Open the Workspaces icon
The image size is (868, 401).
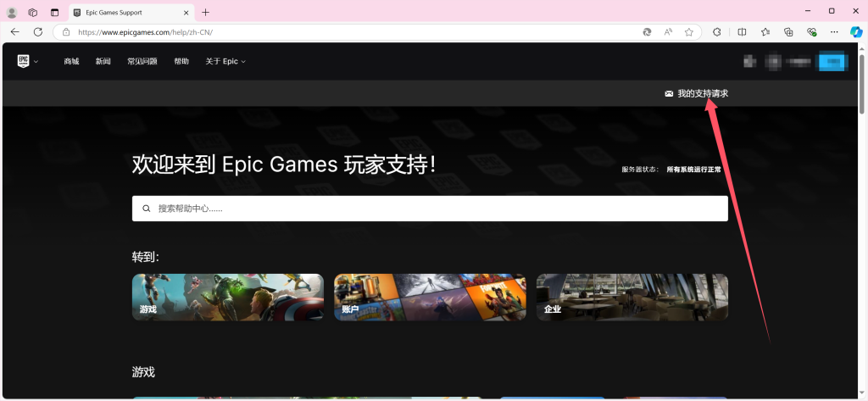33,12
